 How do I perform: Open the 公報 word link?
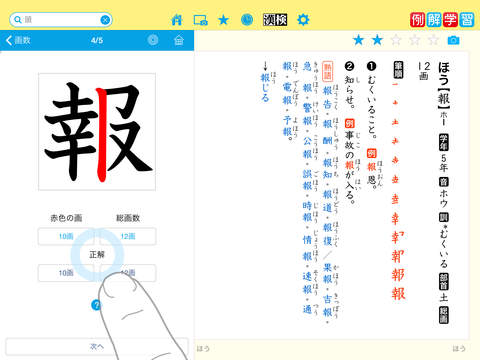[307, 147]
